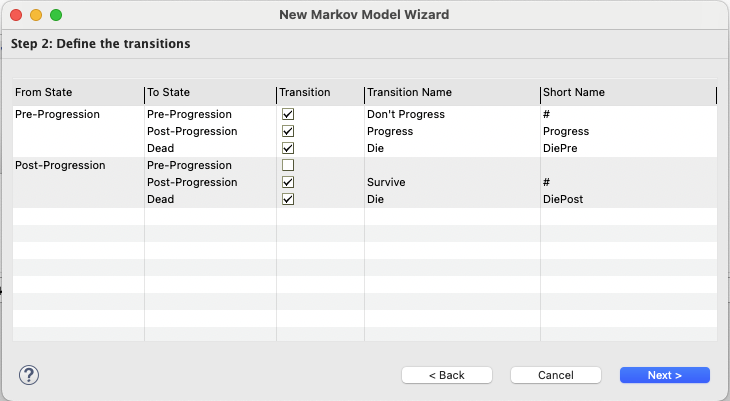Click the Progress short name cell
The height and width of the screenshot is (401, 730).
(x=566, y=131)
